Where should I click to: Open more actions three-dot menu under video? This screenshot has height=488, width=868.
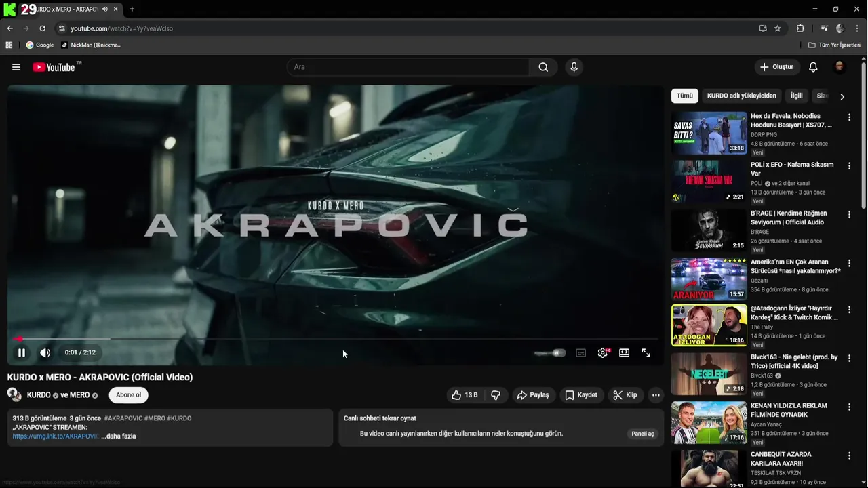pos(656,394)
